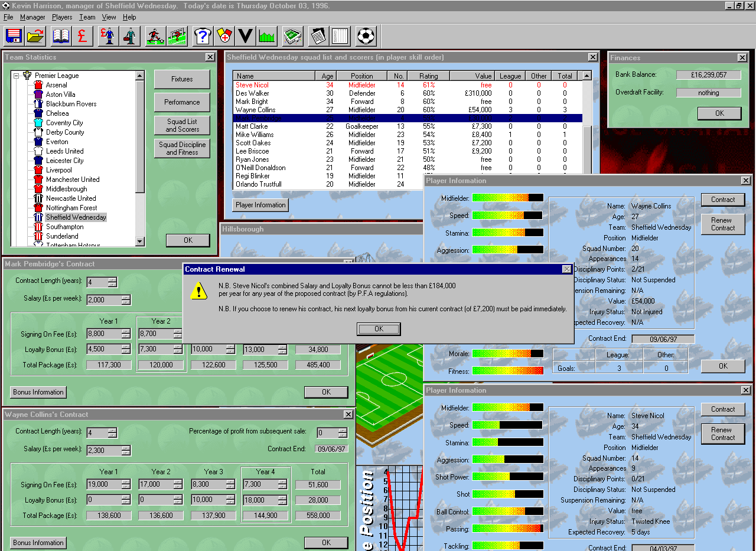Click the newspaper toolbar icon

(x=318, y=36)
